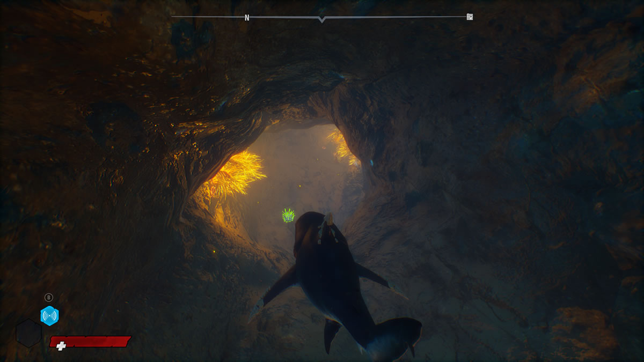
Task: Click the objective marker at compass right end
Action: pyautogui.click(x=470, y=17)
